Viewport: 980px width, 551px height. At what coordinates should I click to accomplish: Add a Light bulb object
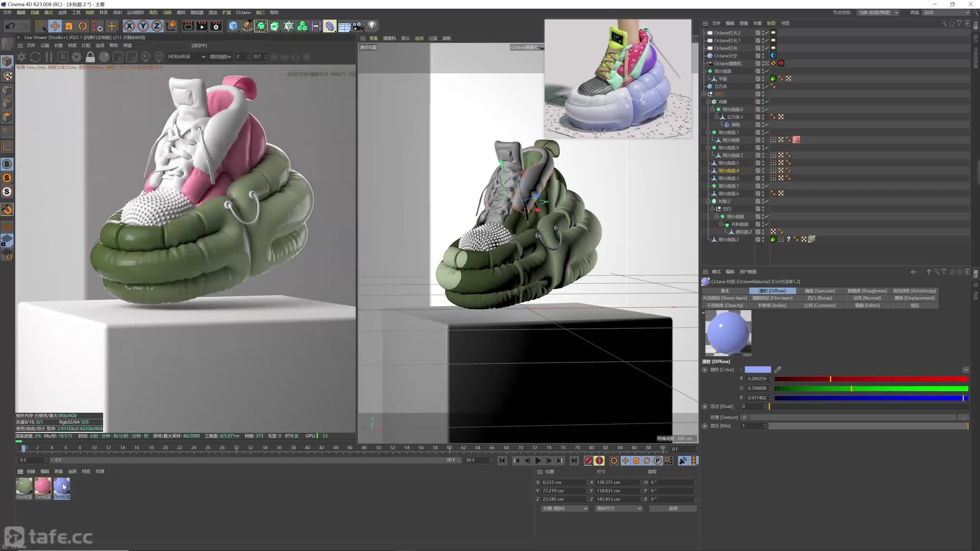coord(372,26)
